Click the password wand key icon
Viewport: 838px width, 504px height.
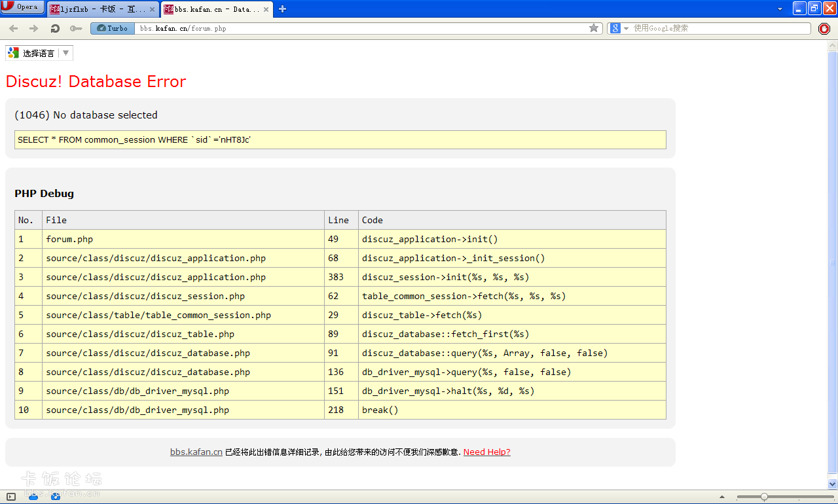point(76,28)
